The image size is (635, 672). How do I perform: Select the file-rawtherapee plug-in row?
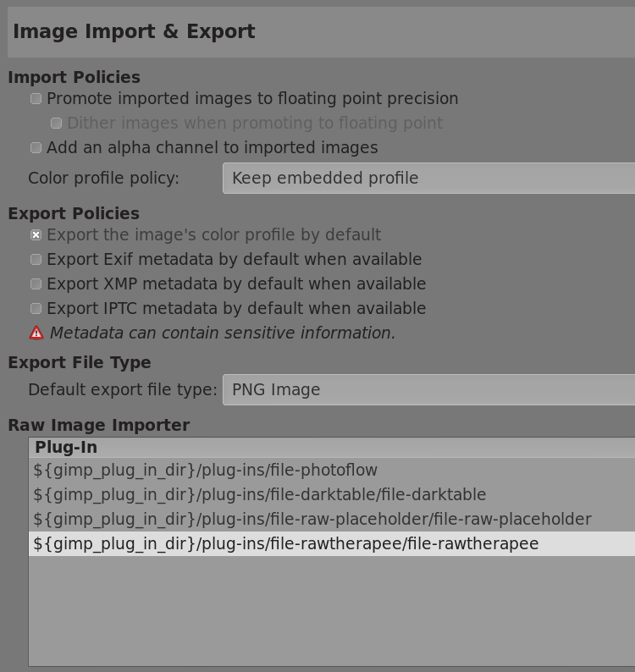(332, 544)
